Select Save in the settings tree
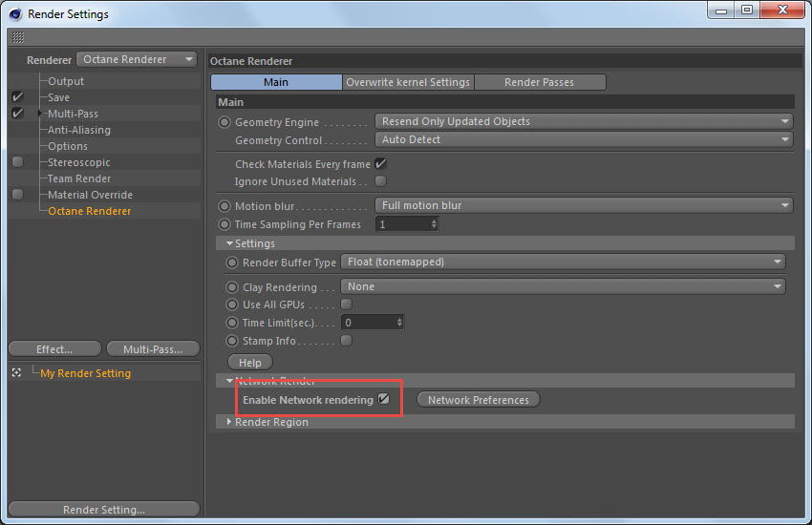The width and height of the screenshot is (812, 525). (58, 97)
